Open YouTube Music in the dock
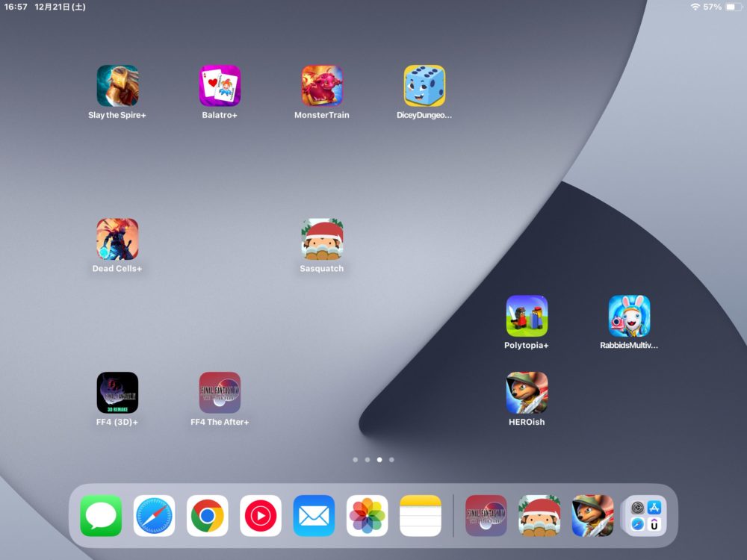The image size is (747, 560). tap(261, 515)
